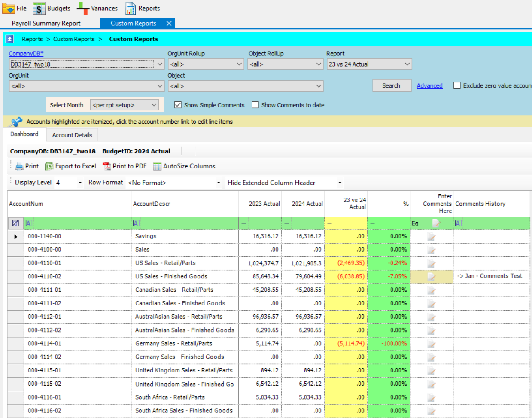Open comment editor for Savings row
The height and width of the screenshot is (418, 532).
click(x=432, y=237)
